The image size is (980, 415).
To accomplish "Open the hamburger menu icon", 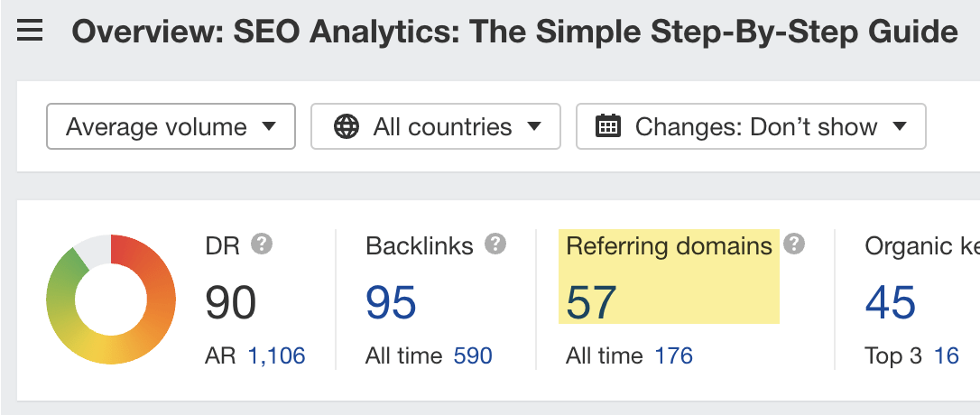I will (30, 30).
